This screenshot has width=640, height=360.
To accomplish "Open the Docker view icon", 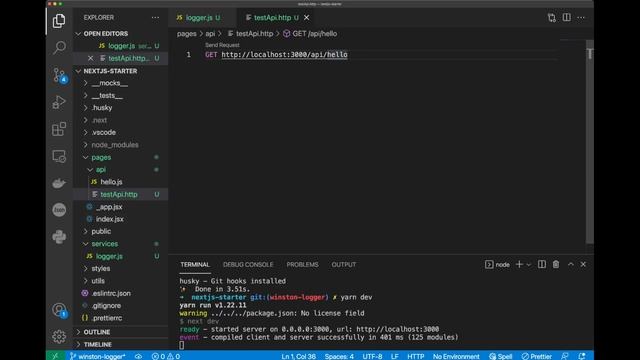I will point(59,183).
